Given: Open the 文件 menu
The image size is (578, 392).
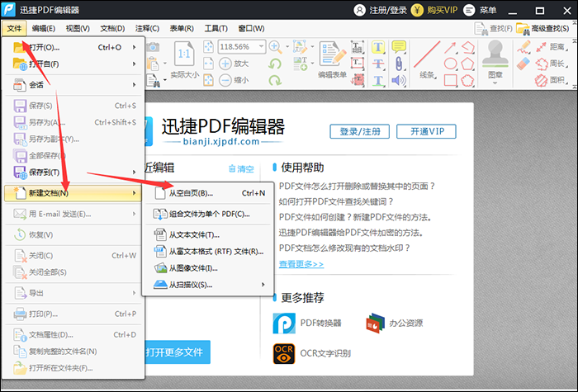Looking at the screenshot, I should click(x=14, y=28).
